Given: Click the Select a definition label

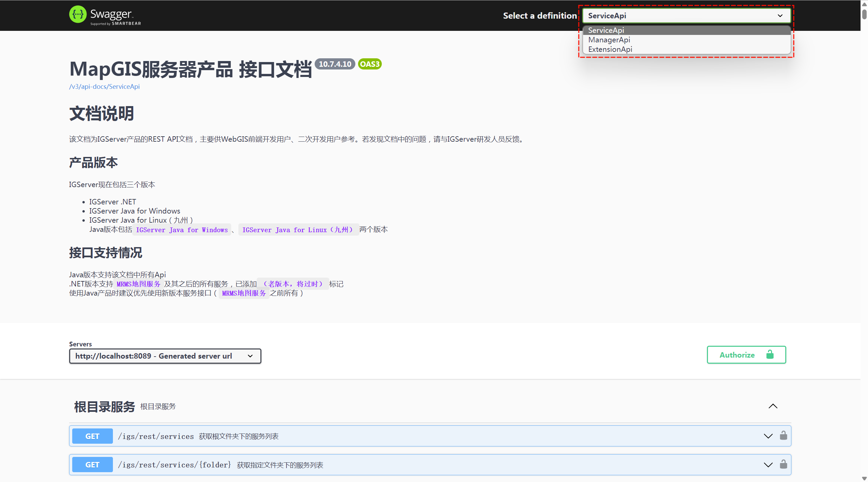Looking at the screenshot, I should pos(539,15).
